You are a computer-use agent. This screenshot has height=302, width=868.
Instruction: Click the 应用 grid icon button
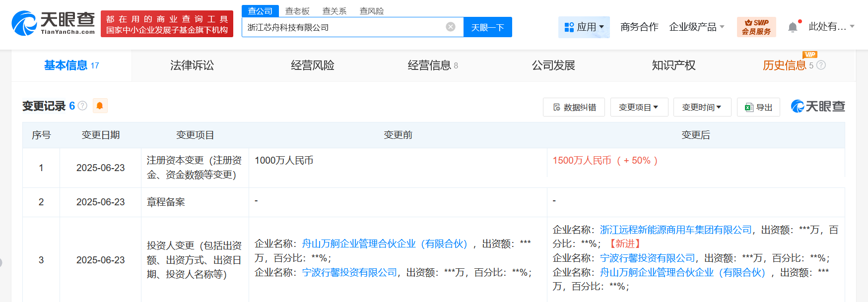coord(584,27)
